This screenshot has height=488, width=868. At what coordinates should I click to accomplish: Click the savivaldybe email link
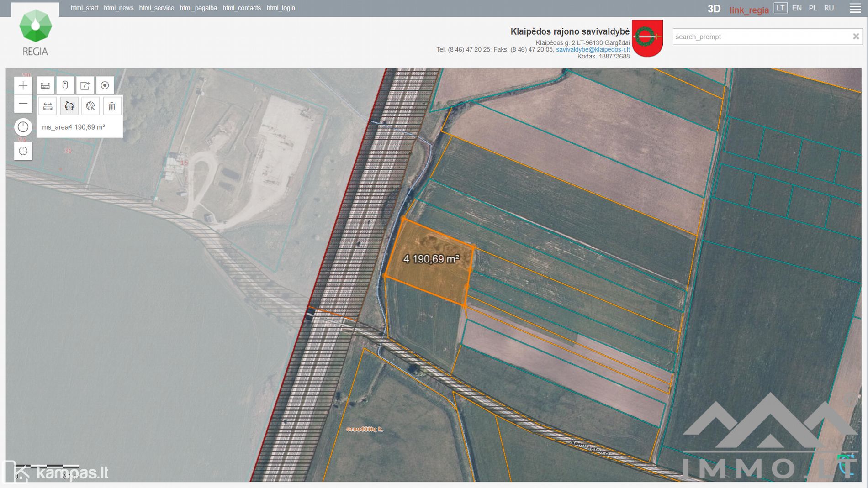(593, 50)
